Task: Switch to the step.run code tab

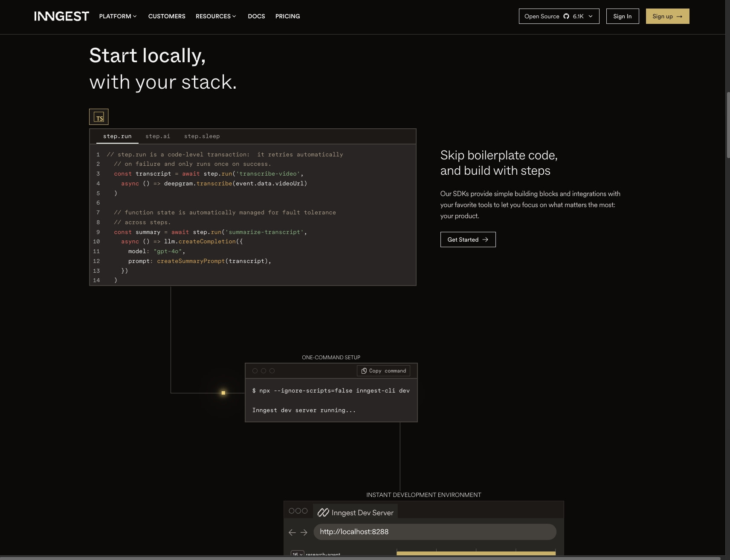Action: click(x=117, y=136)
